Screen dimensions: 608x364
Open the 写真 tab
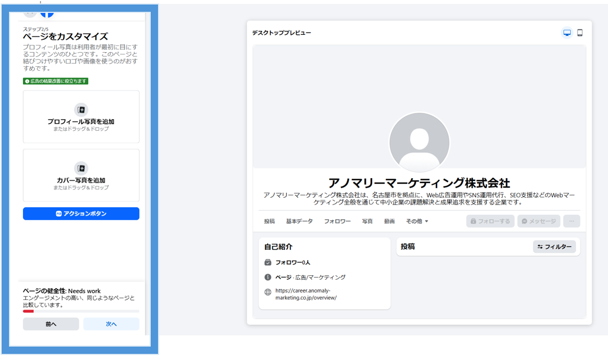pos(367,221)
